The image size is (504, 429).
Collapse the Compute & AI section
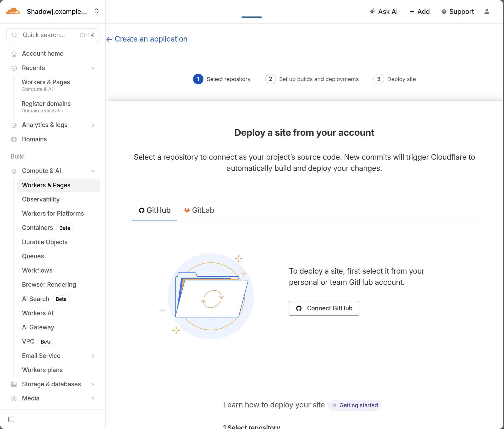coord(93,171)
